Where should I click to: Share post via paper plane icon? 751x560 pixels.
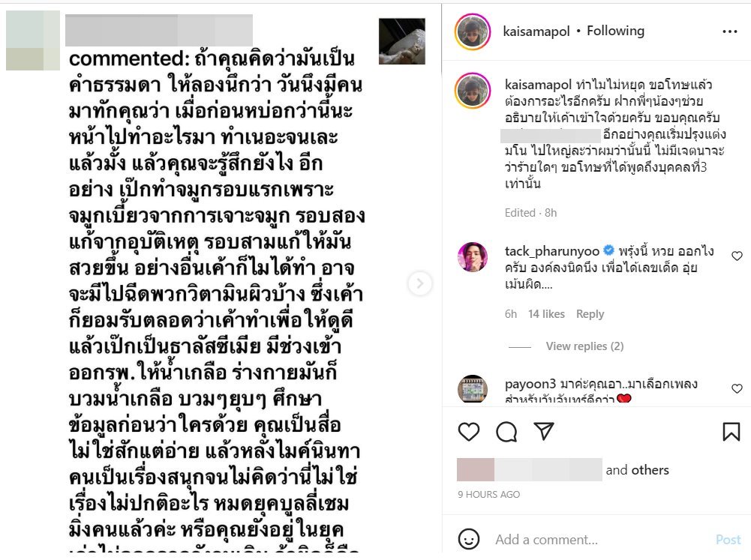544,431
